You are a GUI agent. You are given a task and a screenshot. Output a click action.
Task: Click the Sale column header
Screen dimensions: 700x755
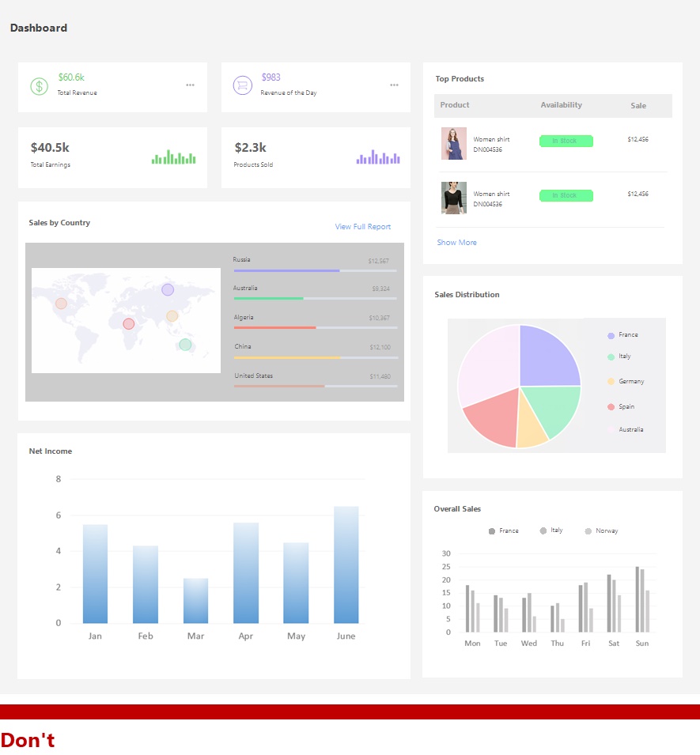(x=638, y=105)
